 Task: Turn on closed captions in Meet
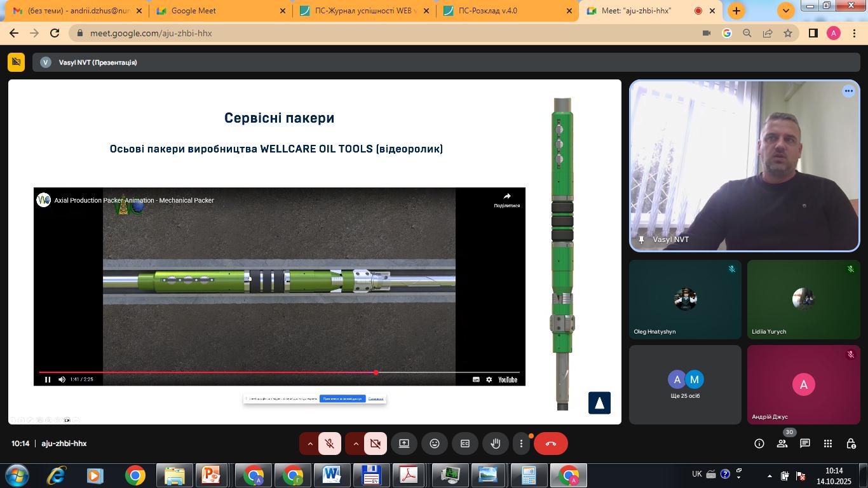click(465, 444)
